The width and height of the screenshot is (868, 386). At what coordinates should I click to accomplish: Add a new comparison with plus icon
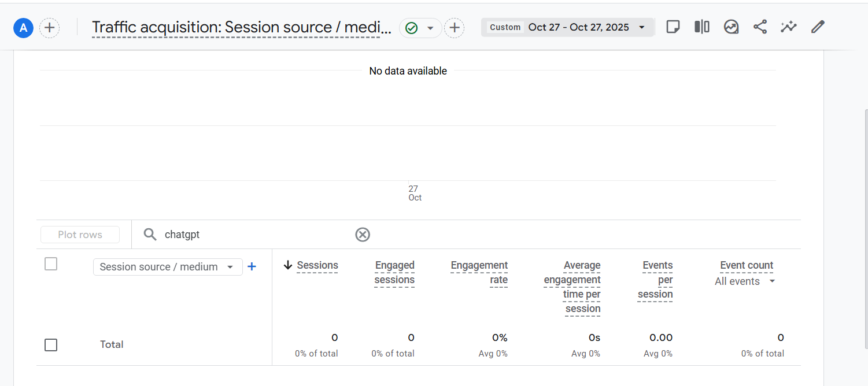pos(50,28)
